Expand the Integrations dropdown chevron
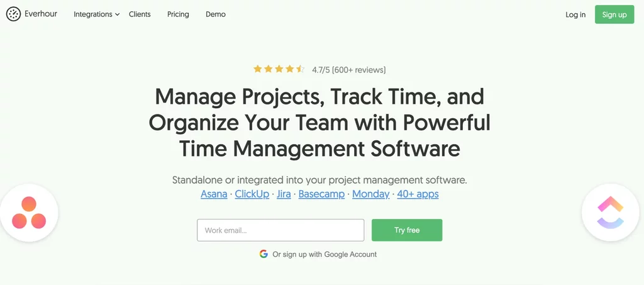Viewport: 644px width, 285px height. tap(118, 14)
